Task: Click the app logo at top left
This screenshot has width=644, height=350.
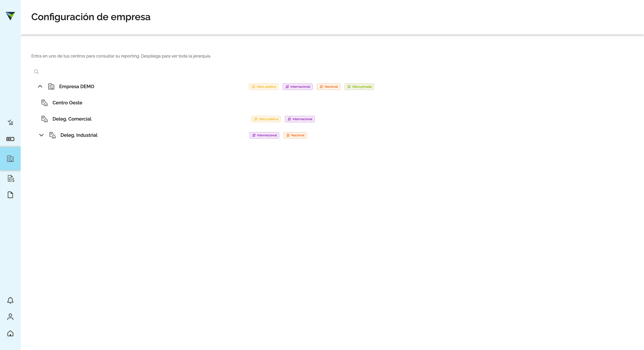Action: click(x=10, y=16)
